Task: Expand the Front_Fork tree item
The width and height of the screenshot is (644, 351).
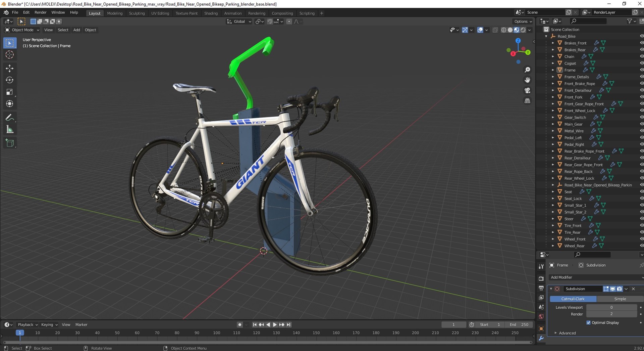Action: (553, 97)
